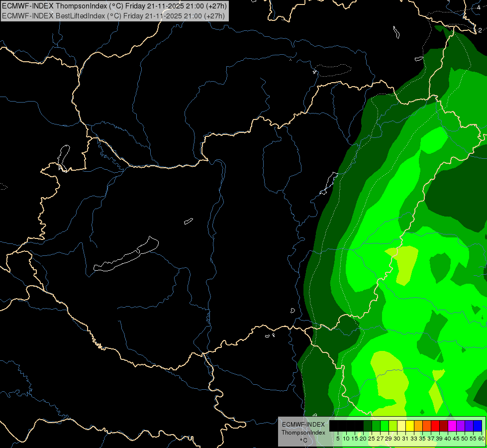487x448 pixels.
Task: Click legend tick value 60
Action: tap(481, 439)
